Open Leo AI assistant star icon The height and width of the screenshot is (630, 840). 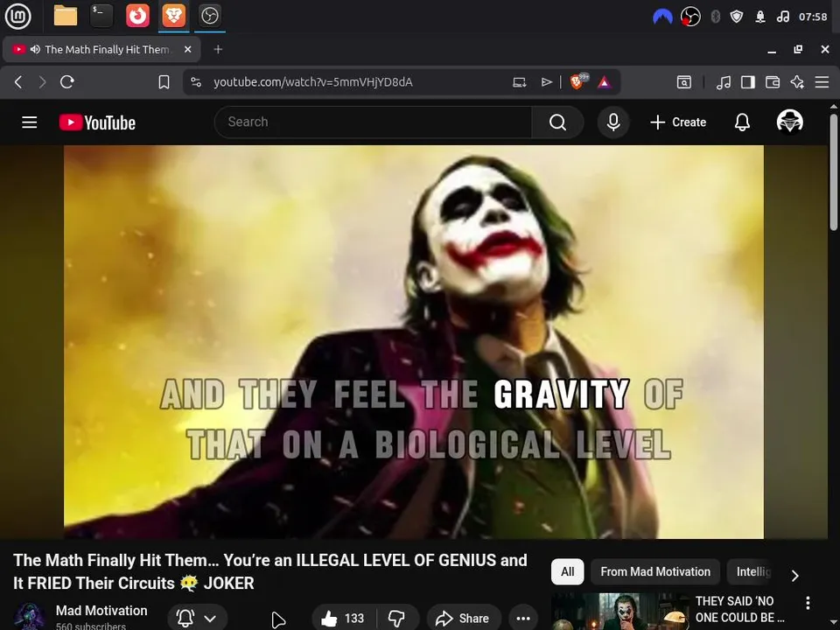coord(797,82)
